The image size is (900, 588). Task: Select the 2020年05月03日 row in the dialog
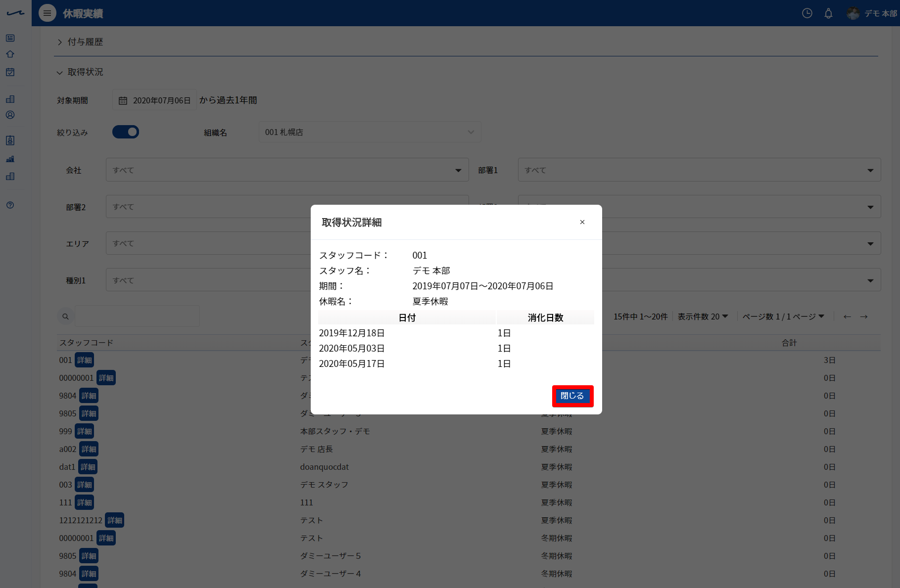pyautogui.click(x=456, y=349)
